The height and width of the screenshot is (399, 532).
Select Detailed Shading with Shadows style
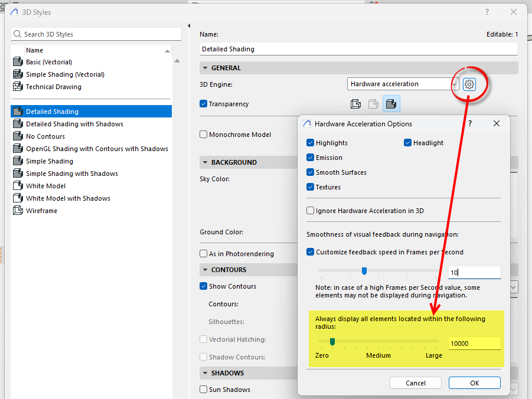click(92, 124)
